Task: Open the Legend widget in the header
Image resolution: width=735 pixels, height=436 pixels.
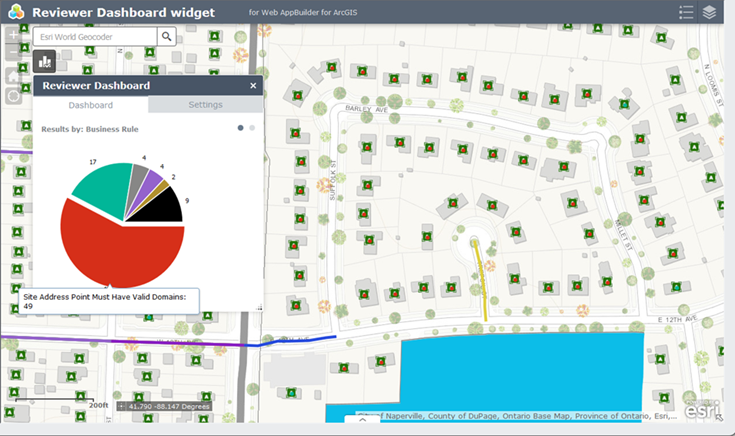Action: pos(686,12)
